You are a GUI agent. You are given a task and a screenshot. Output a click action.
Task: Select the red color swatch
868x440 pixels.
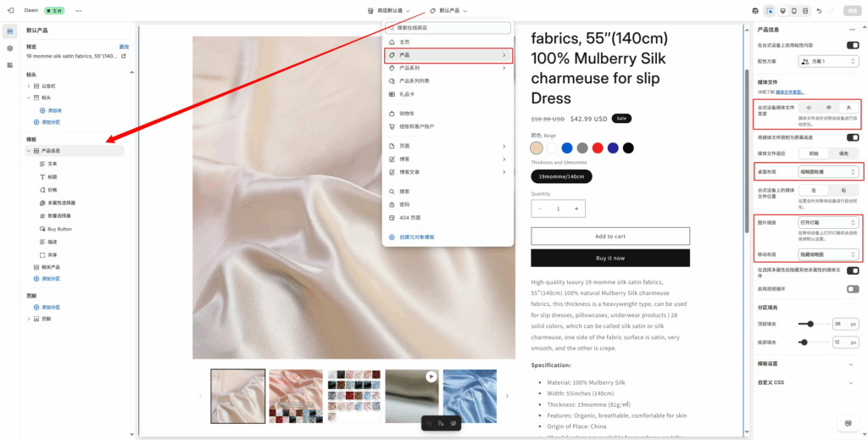tap(598, 148)
